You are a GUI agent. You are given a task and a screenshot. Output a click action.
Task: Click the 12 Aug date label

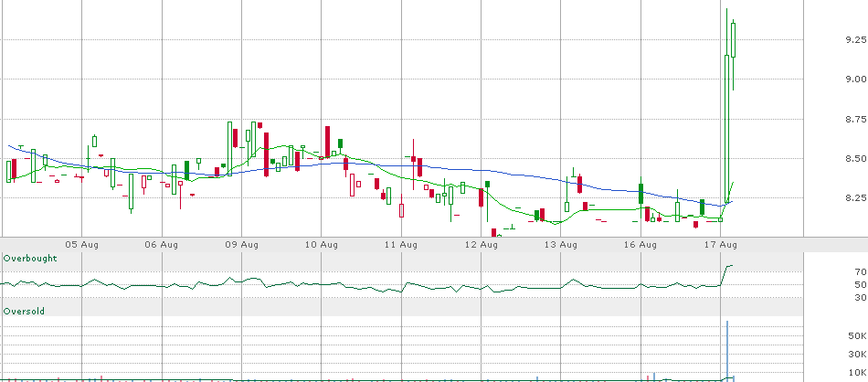coord(481,244)
